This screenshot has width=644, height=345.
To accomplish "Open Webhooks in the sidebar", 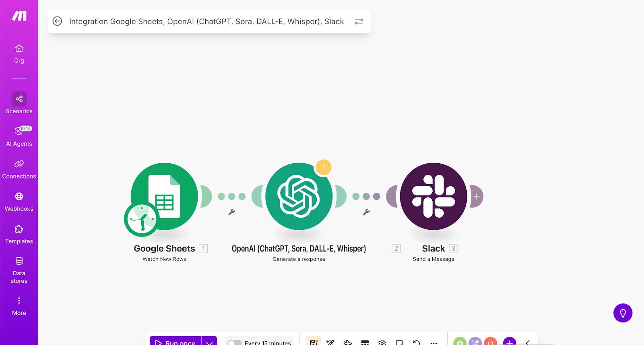I will (19, 202).
